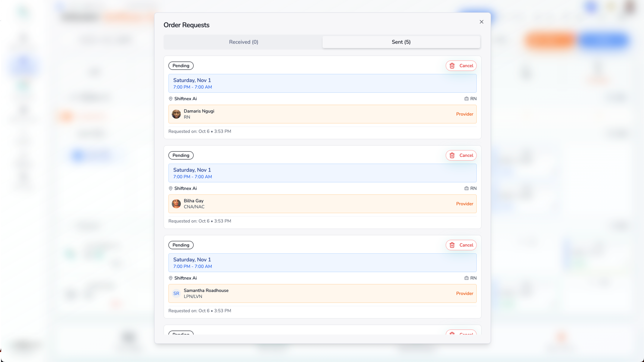Select the Sent (5) tab
The image size is (644, 362).
(401, 42)
